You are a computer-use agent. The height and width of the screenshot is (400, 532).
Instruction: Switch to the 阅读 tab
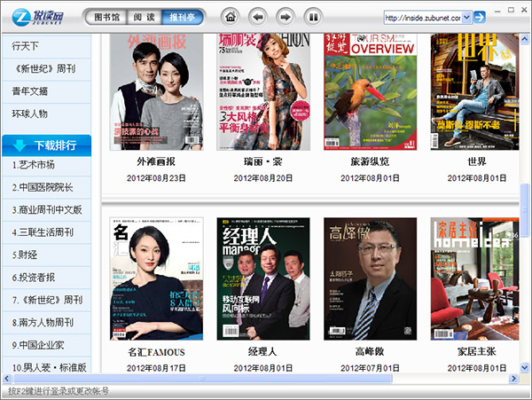tap(145, 17)
